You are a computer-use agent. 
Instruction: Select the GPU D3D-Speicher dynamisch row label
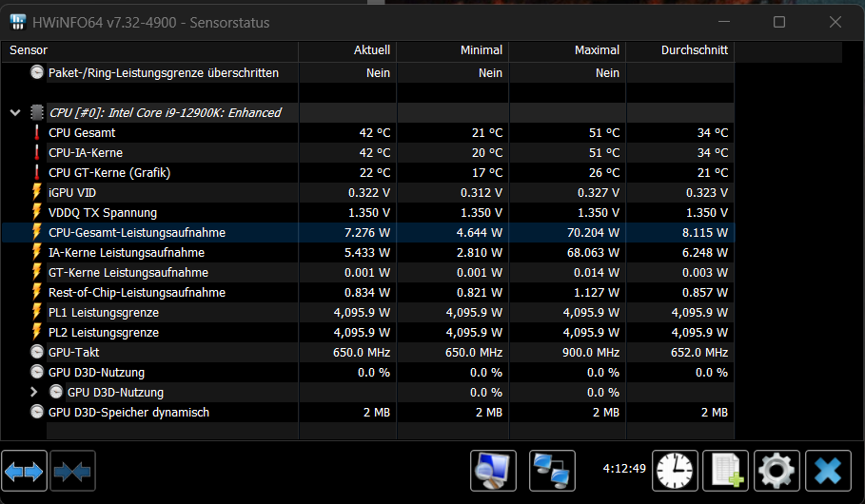coord(129,413)
